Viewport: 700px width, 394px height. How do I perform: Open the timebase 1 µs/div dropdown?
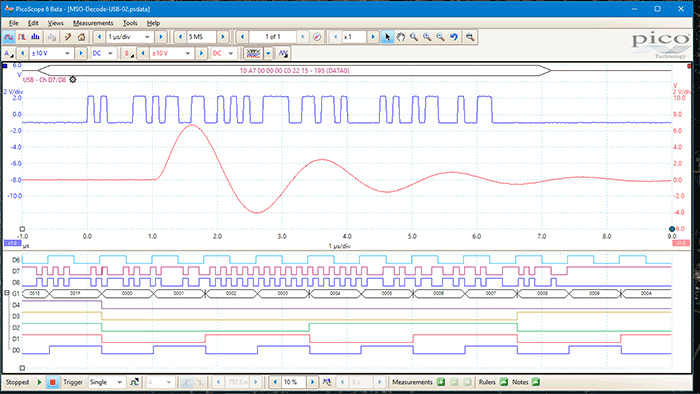(x=147, y=37)
